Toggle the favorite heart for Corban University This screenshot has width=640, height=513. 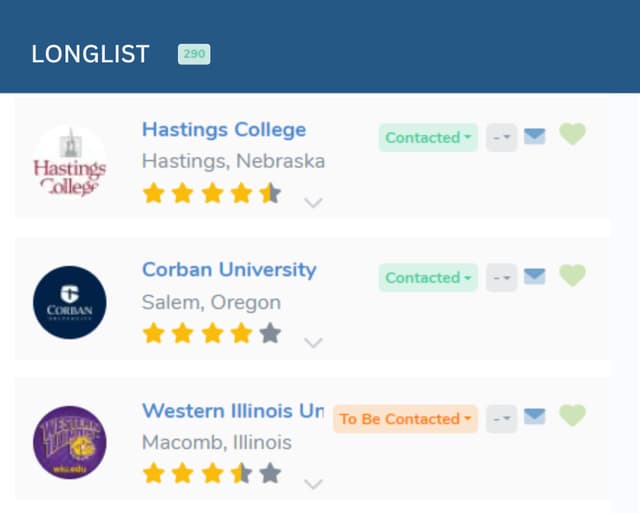(572, 276)
